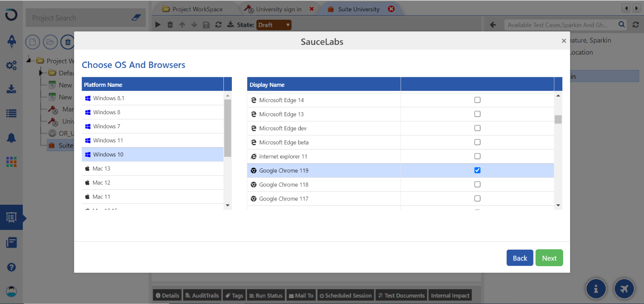Click the Back button
This screenshot has width=644, height=304.
coord(520,258)
